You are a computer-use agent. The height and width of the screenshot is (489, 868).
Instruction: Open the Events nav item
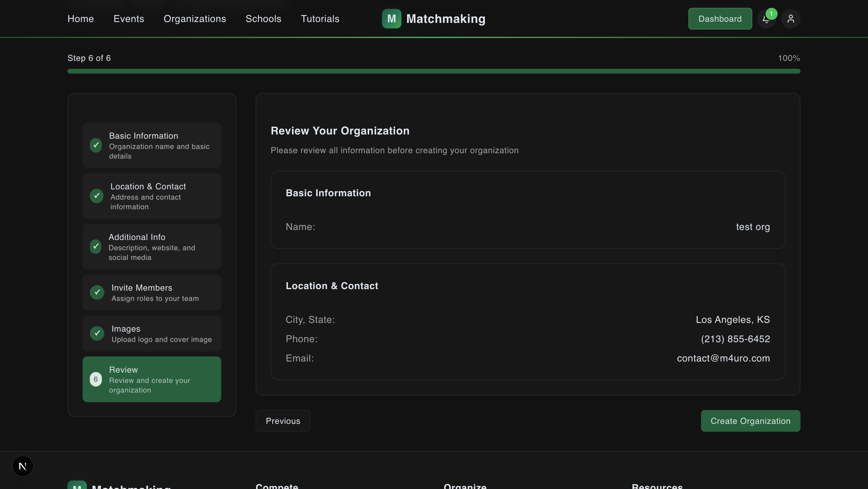tap(129, 19)
